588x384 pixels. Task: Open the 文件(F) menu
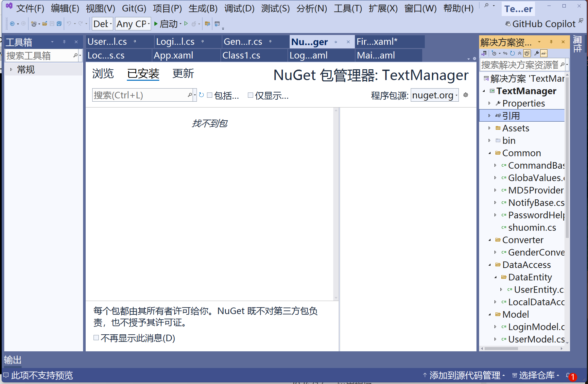tap(30, 8)
